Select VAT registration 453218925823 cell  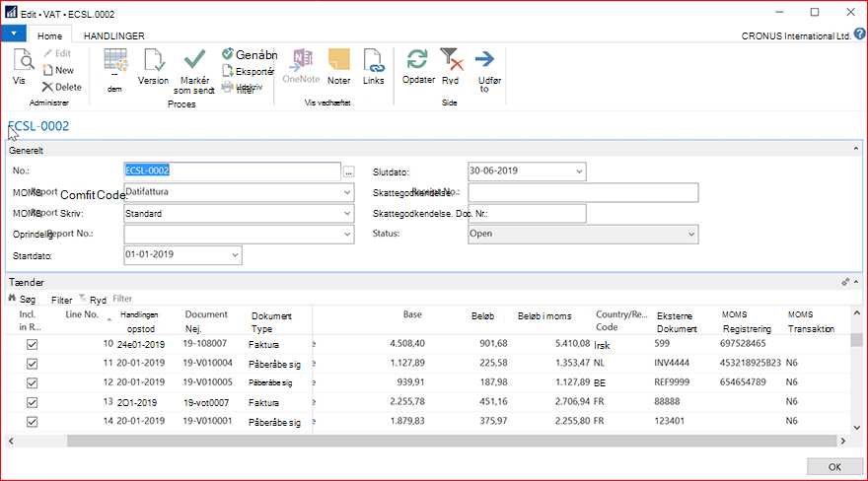pyautogui.click(x=750, y=363)
